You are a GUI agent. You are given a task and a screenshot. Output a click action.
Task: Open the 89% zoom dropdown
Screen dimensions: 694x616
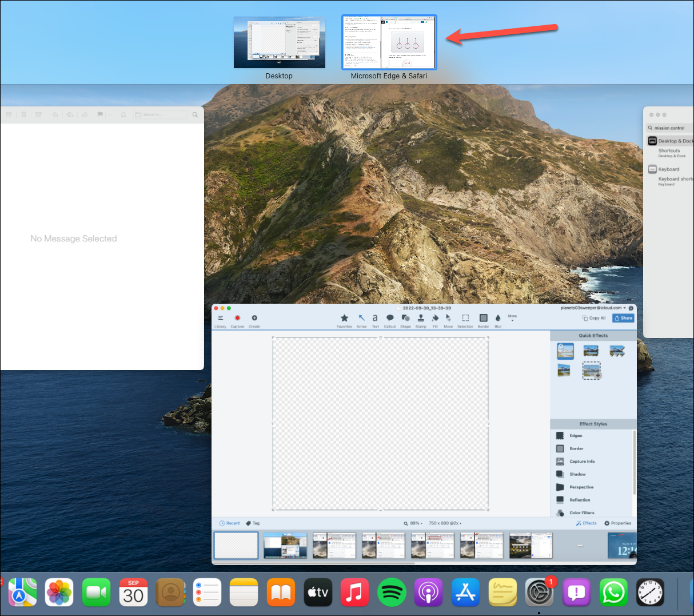coord(413,523)
